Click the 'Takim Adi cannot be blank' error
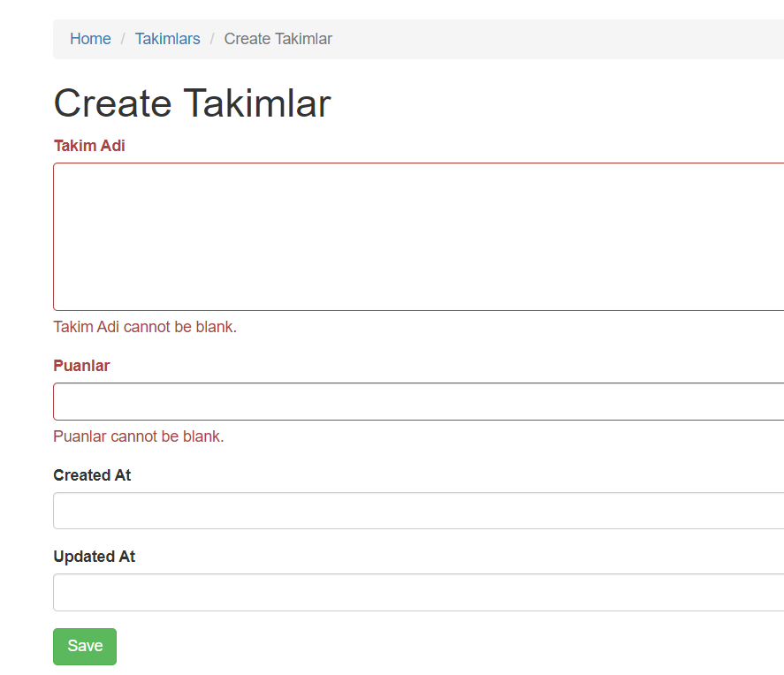This screenshot has width=784, height=675. click(145, 327)
